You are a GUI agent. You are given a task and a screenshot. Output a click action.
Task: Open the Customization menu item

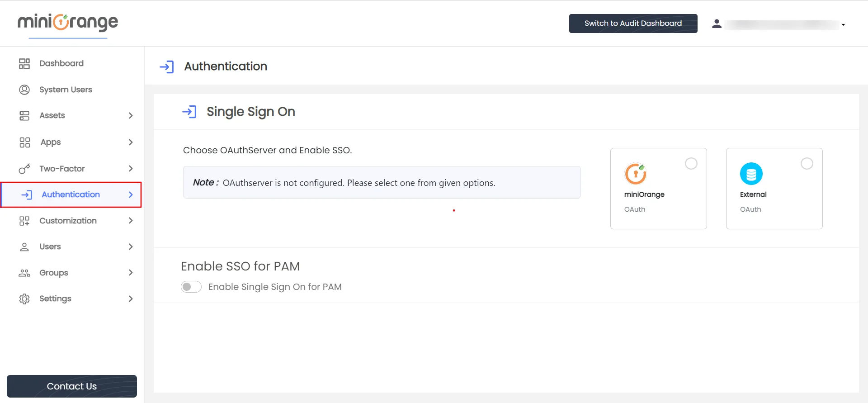[x=68, y=221]
